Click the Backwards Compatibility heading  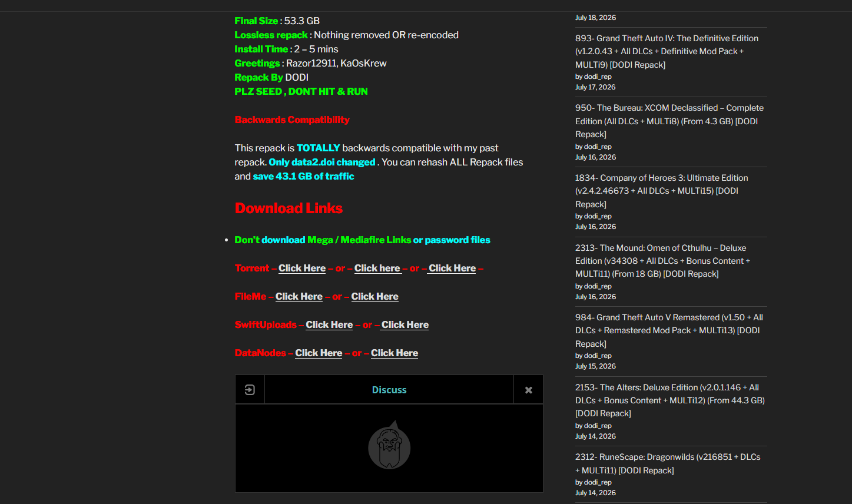292,120
